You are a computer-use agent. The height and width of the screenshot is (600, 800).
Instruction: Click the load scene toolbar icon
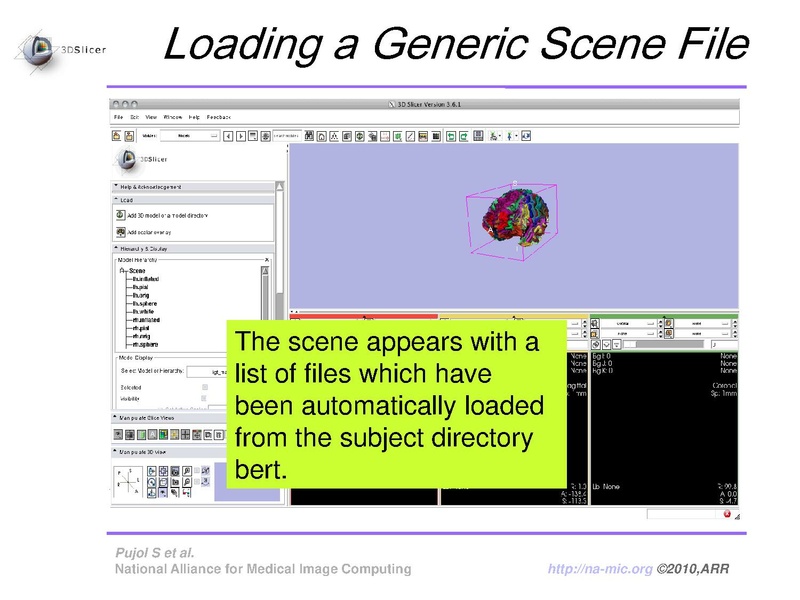117,136
